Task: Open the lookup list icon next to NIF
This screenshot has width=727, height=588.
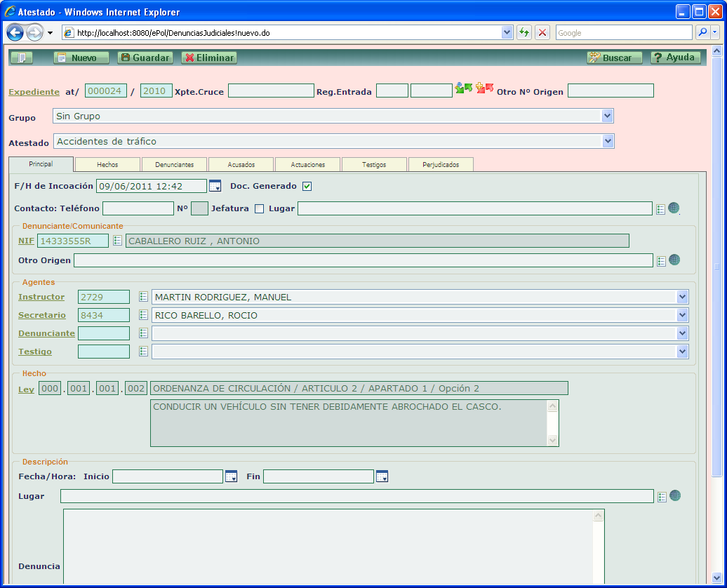Action: (x=117, y=241)
